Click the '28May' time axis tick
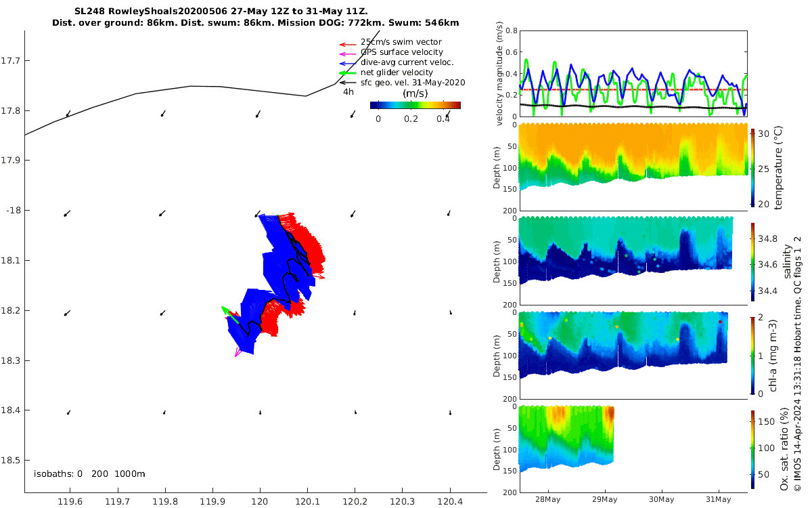Screen dimensions: 812x508 [547, 500]
